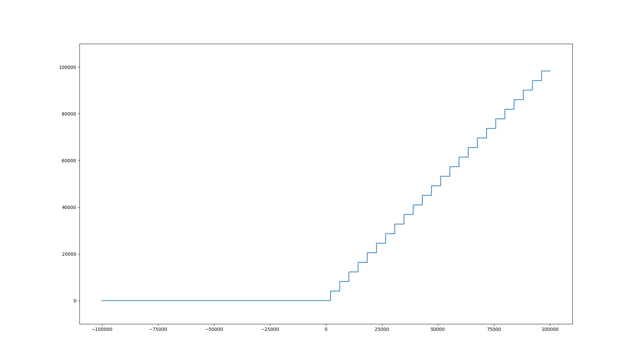Click the left starting end of blue line

tap(102, 301)
